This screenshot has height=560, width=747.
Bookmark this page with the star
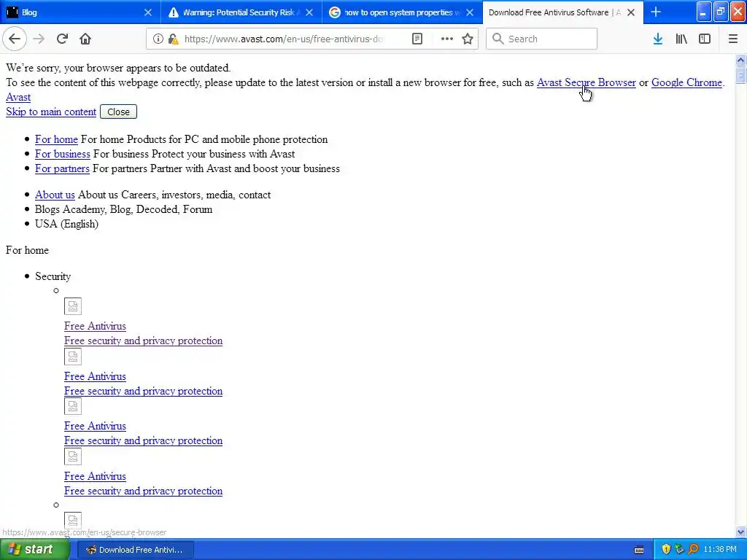point(468,39)
